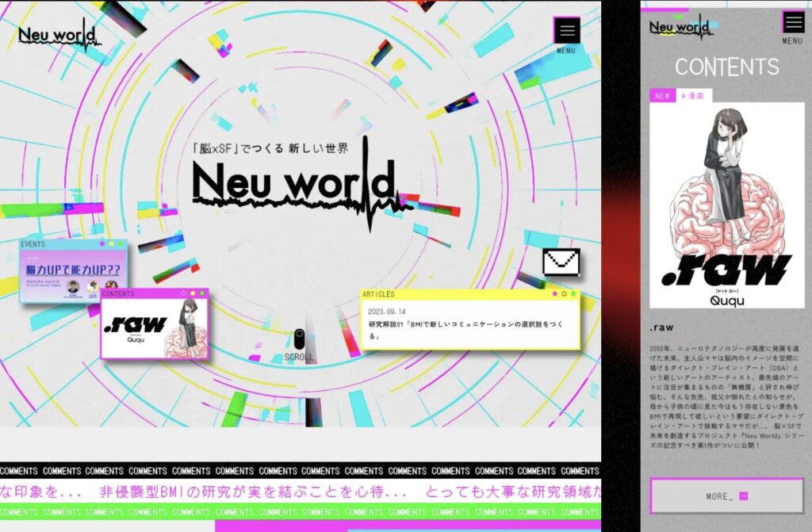The image size is (812, 532).
Task: Click the .raw title under the cover
Action: (661, 327)
